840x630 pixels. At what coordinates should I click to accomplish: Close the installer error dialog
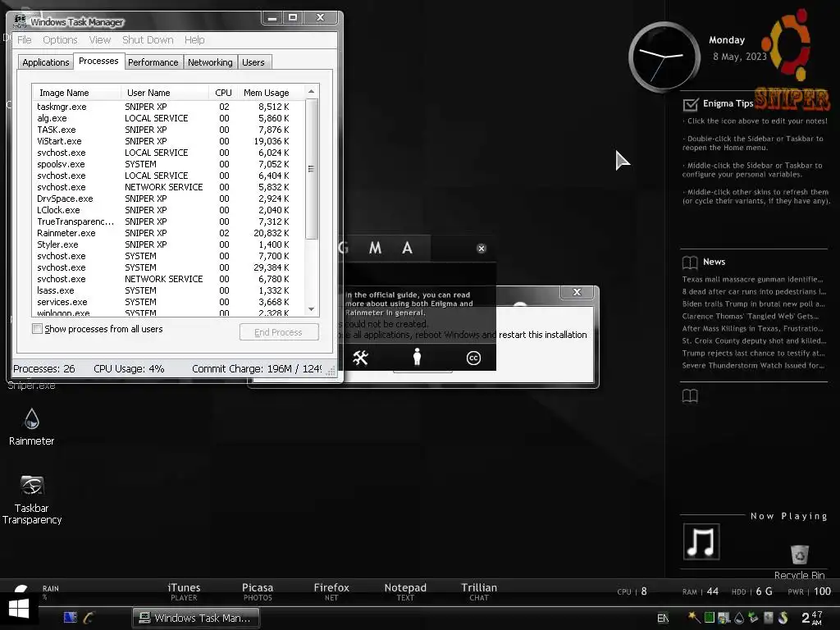[577, 292]
